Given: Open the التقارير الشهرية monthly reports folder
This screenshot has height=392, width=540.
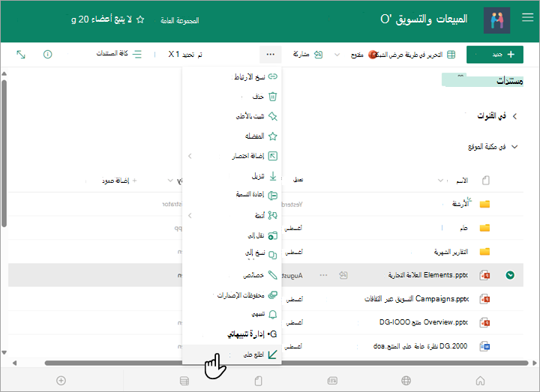Looking at the screenshot, I should 451,252.
